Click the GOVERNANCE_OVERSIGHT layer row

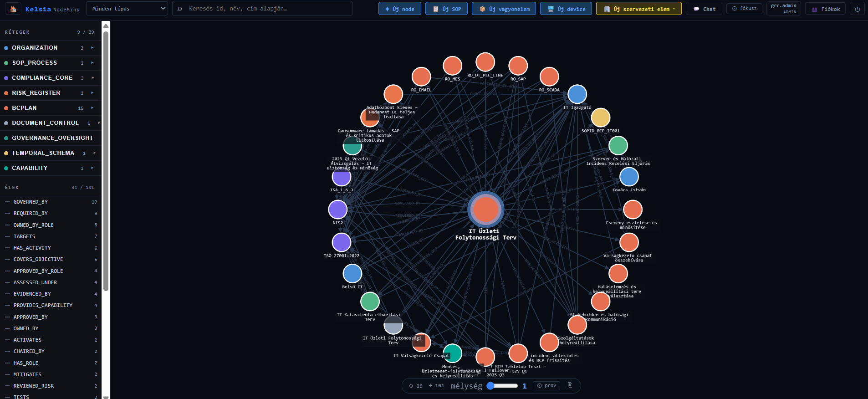51,138
